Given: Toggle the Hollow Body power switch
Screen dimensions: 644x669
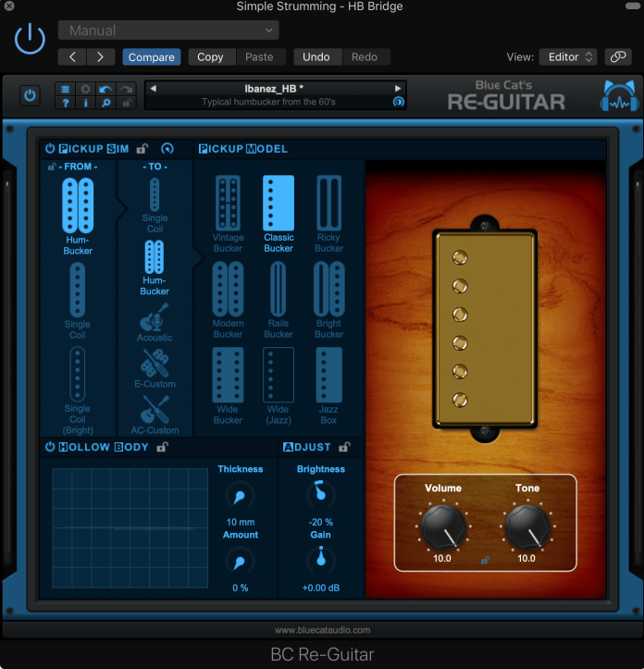Looking at the screenshot, I should (50, 447).
